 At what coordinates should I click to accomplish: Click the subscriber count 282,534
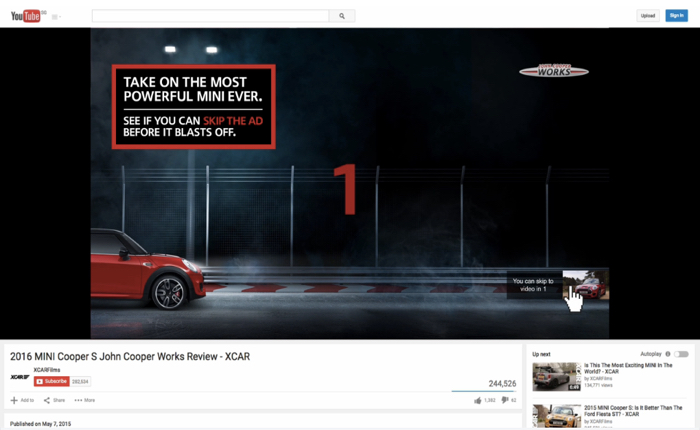click(80, 381)
